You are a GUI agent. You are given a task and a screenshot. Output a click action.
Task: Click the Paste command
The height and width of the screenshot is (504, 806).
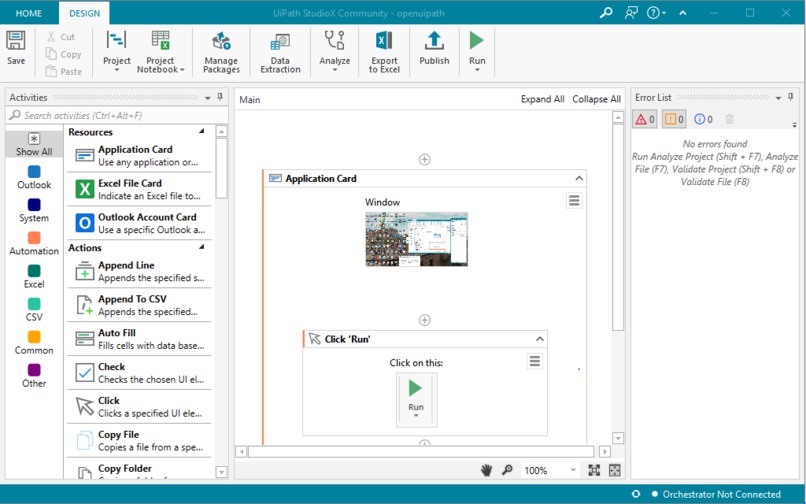click(64, 71)
